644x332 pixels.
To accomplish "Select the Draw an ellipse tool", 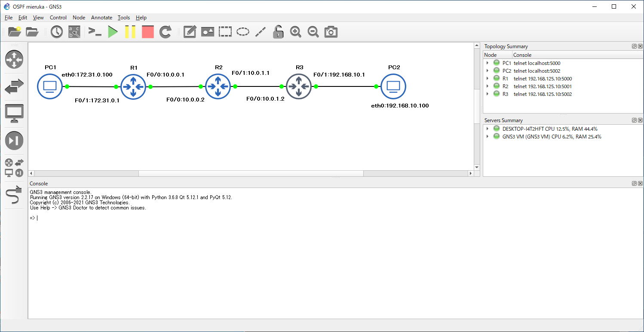I will 243,32.
